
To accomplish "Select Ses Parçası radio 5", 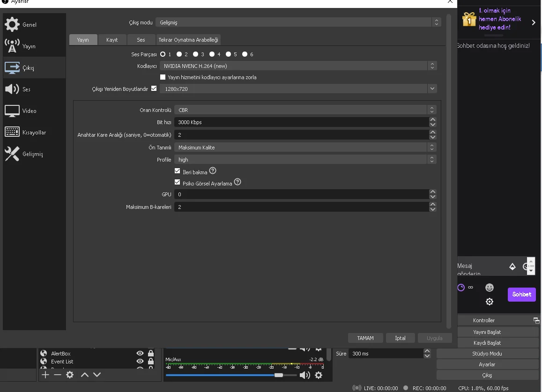I will click(x=229, y=54).
